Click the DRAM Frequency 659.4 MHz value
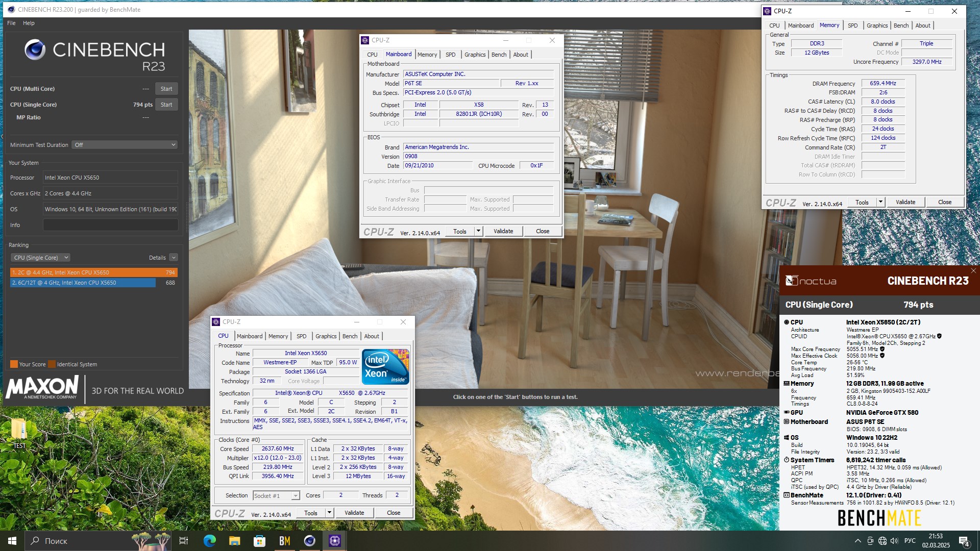Viewport: 980px width, 551px height. coord(883,84)
